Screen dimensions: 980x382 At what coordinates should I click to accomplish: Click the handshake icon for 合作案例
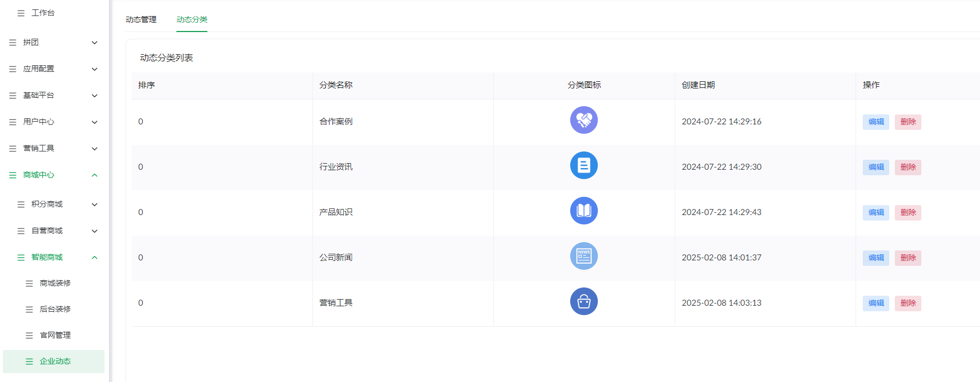click(584, 120)
